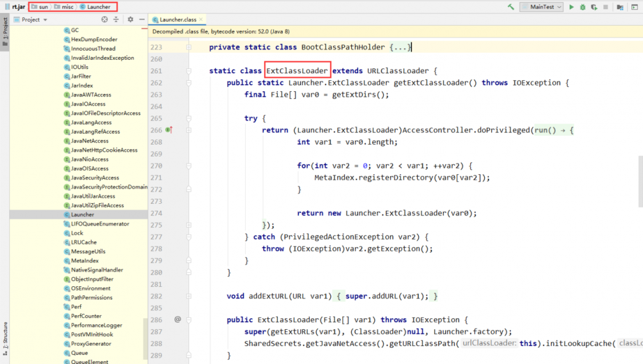The width and height of the screenshot is (643, 364).
Task: Open the Project view dropdown
Action: tap(31, 19)
